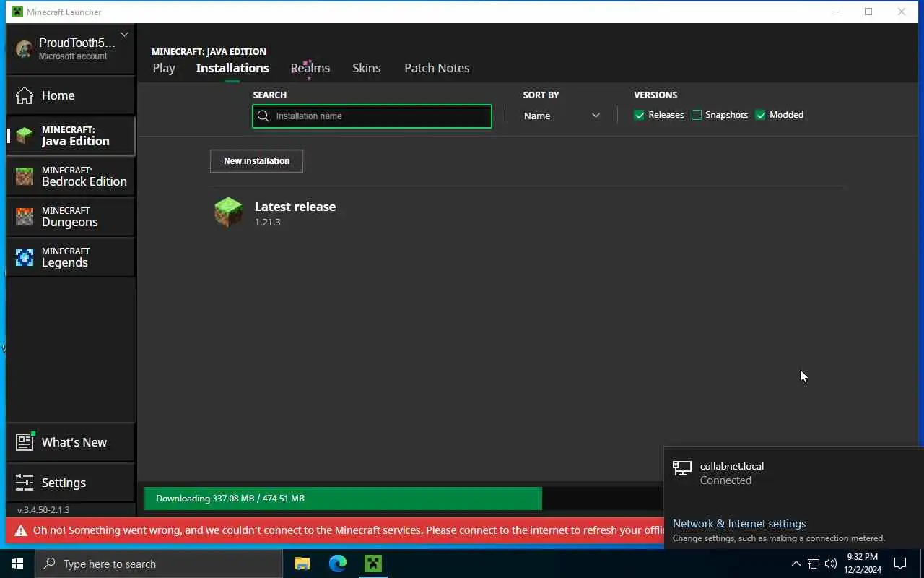
Task: Switch to the Installations tab
Action: click(232, 68)
